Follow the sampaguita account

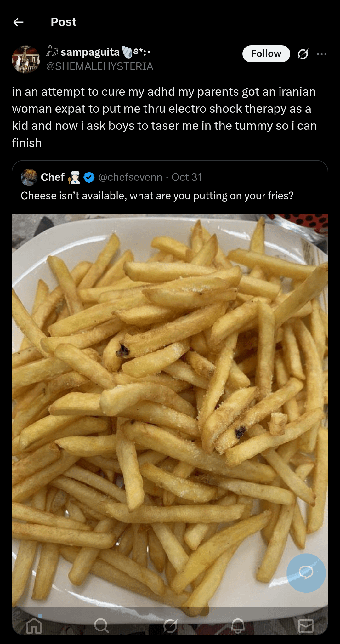point(266,54)
